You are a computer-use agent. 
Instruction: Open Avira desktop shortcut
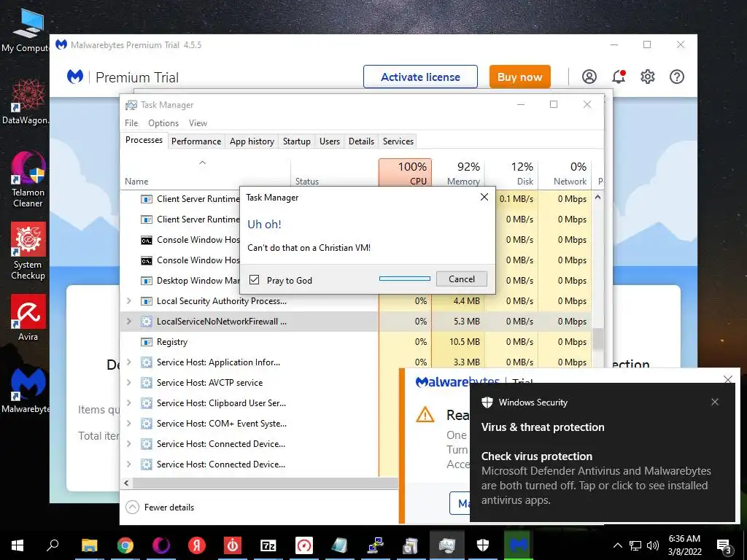[x=28, y=318]
